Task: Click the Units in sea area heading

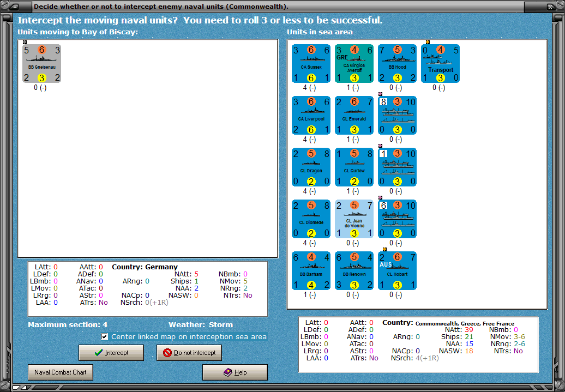Action: 320,32
